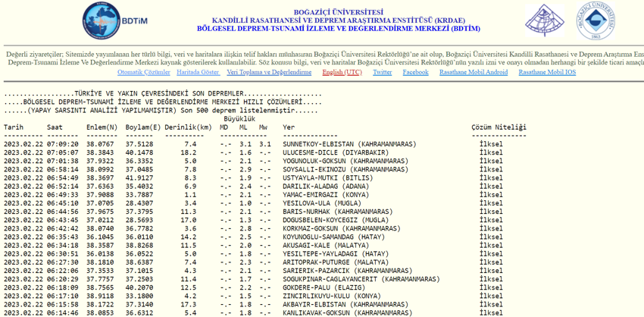Viewport: 644px width, 317px height.
Task: Select YESILOVA-ULA (MUGLA) location text
Action: (x=322, y=203)
